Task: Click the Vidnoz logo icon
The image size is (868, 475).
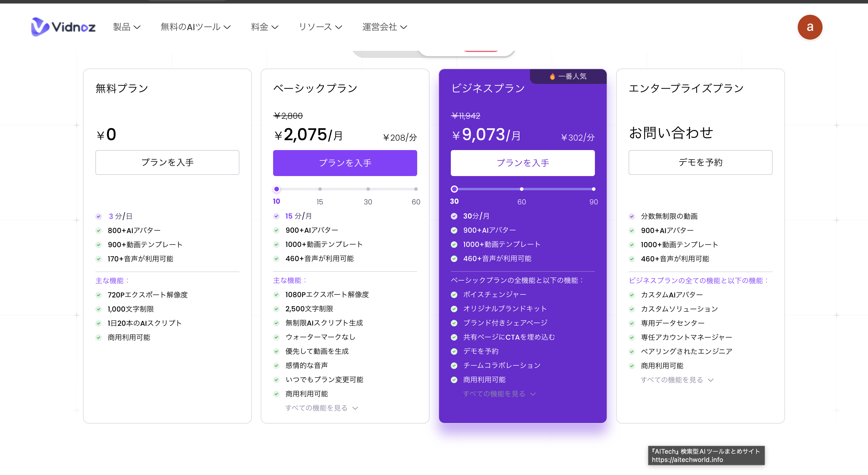Action: pyautogui.click(x=40, y=27)
